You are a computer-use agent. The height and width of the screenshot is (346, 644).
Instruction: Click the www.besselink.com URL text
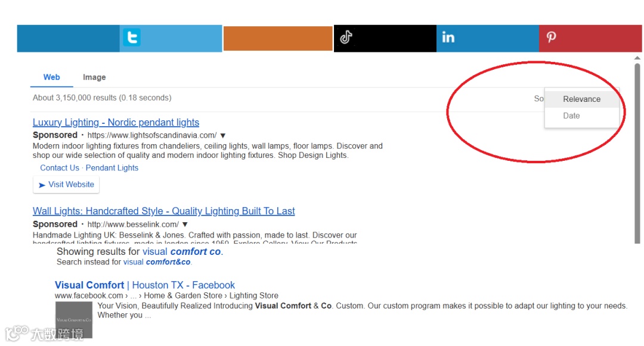pos(133,225)
